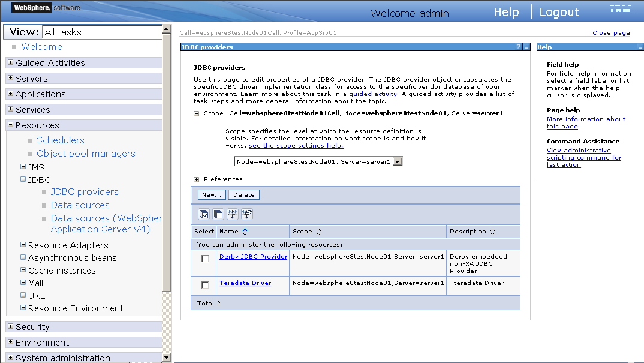Click Logout in the header
644x363 pixels.
click(x=559, y=12)
